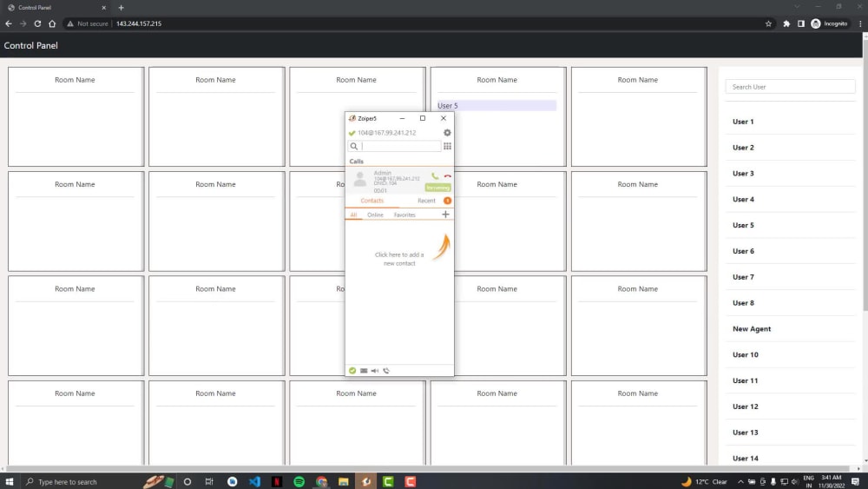The image size is (868, 489).
Task: Click the Not secure site info warning
Action: [x=88, y=23]
